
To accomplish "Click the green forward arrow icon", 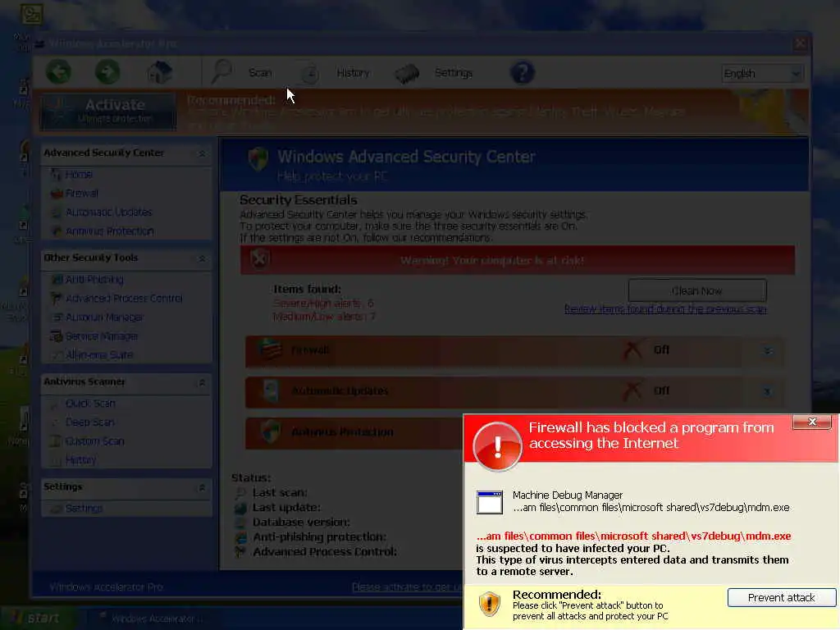I will click(107, 72).
